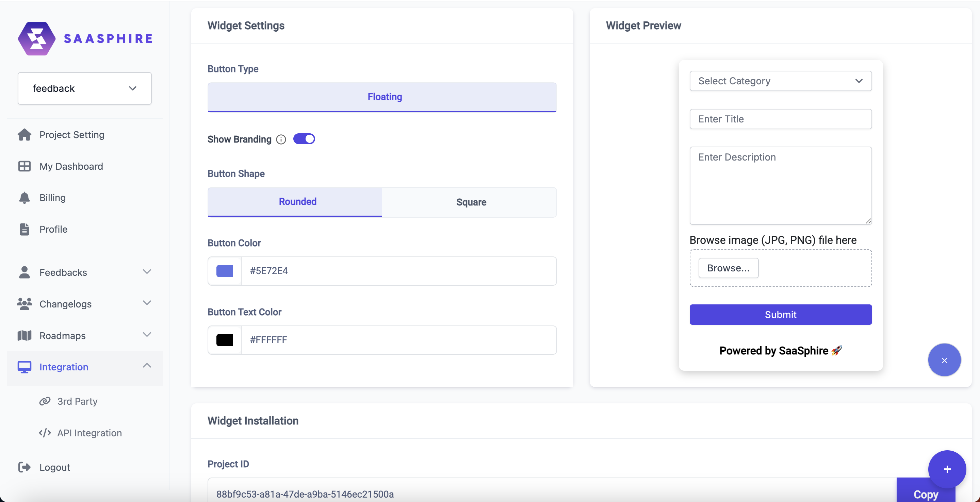Screen dimensions: 980x502
Task: Open the 3rd Party integration page
Action: pyautogui.click(x=77, y=401)
